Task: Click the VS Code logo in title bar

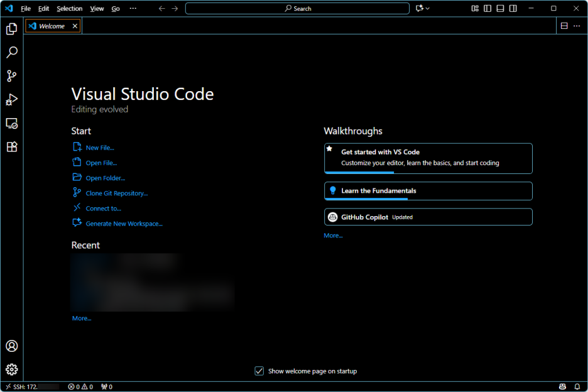Action: [x=9, y=8]
